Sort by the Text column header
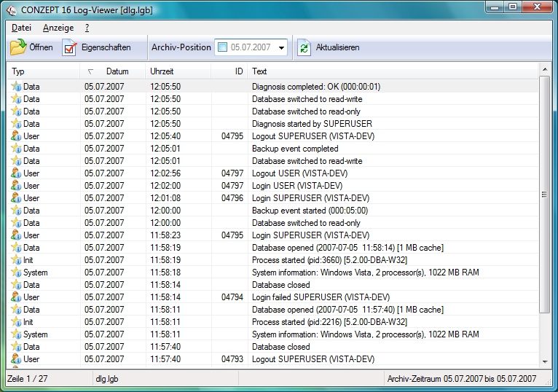 393,71
